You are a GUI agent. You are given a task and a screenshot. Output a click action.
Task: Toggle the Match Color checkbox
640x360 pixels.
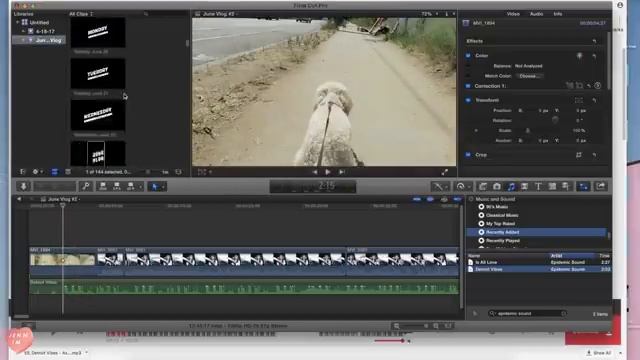[x=468, y=76]
